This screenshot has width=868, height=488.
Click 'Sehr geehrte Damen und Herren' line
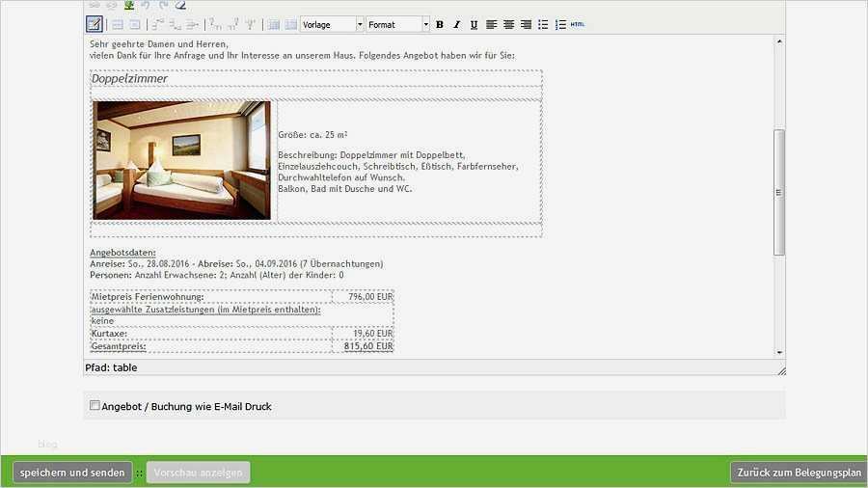pyautogui.click(x=159, y=43)
